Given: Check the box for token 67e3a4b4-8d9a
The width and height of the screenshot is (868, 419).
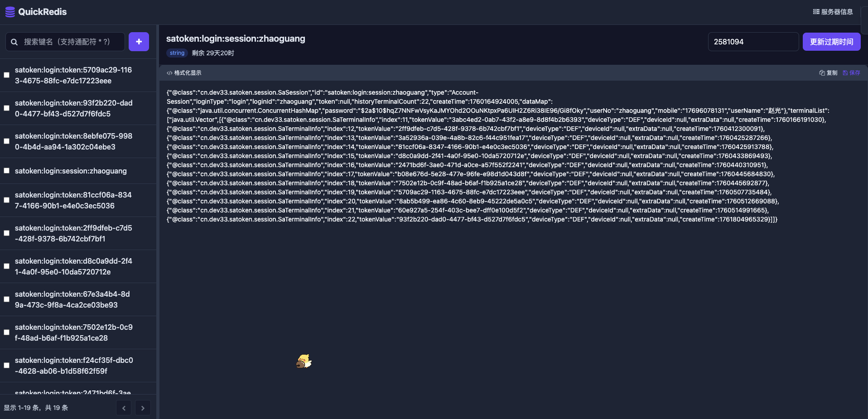Looking at the screenshot, I should click(7, 299).
